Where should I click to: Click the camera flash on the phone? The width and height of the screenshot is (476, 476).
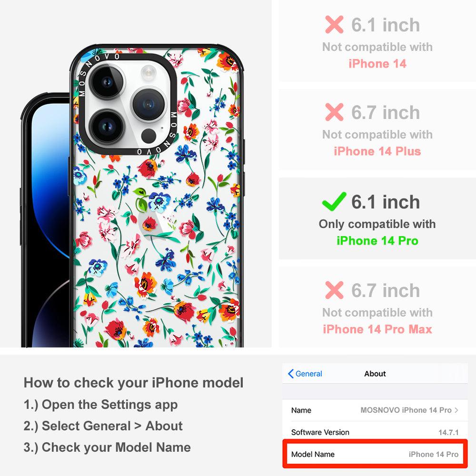click(149, 73)
